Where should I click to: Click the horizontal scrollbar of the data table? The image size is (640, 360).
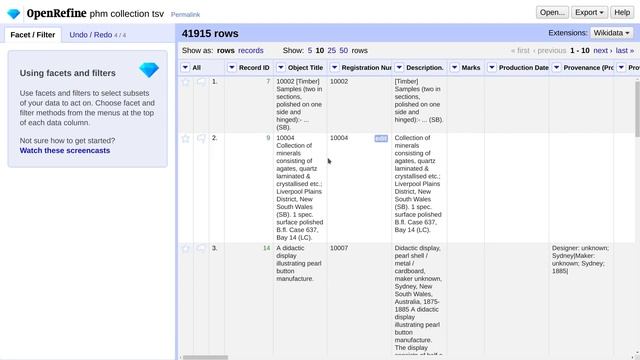tap(205, 358)
